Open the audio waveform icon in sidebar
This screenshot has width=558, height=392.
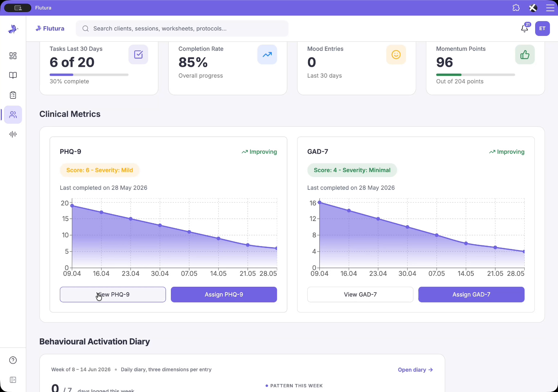point(13,134)
